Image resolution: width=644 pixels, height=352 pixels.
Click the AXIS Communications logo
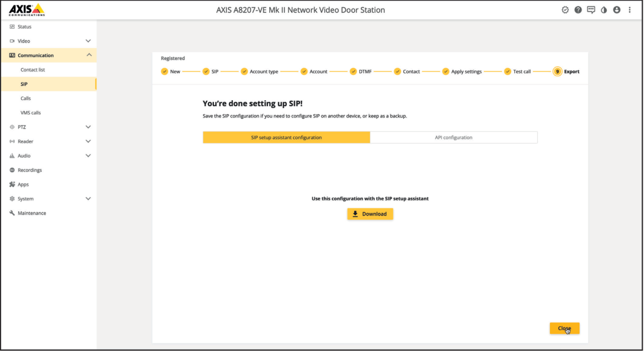[x=27, y=10]
